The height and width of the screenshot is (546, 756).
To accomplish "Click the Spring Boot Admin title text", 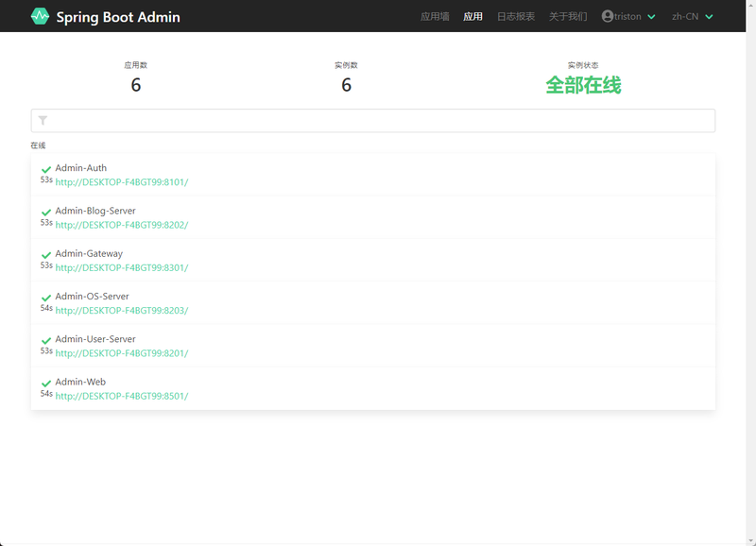I will tap(118, 17).
